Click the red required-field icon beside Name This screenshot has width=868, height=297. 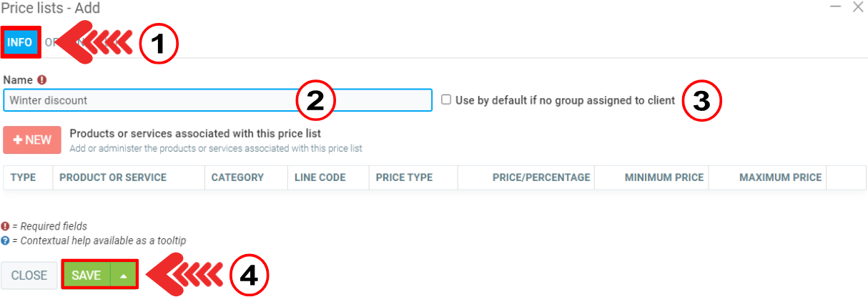pos(41,81)
